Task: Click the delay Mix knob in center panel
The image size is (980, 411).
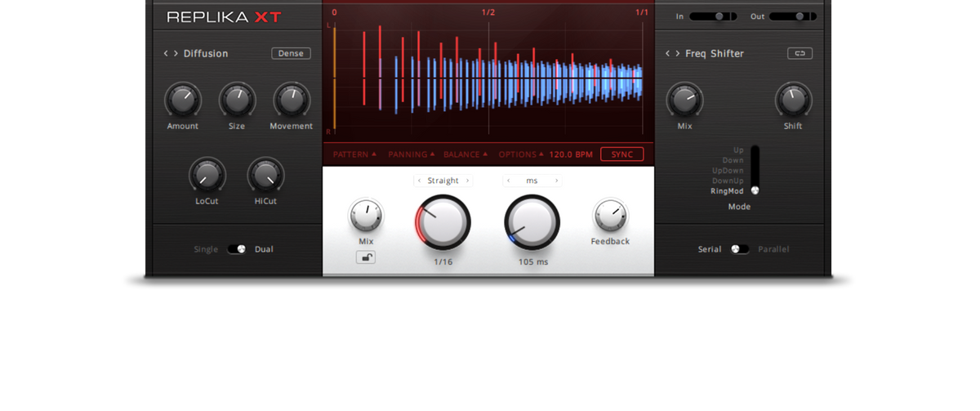Action: pos(366,217)
